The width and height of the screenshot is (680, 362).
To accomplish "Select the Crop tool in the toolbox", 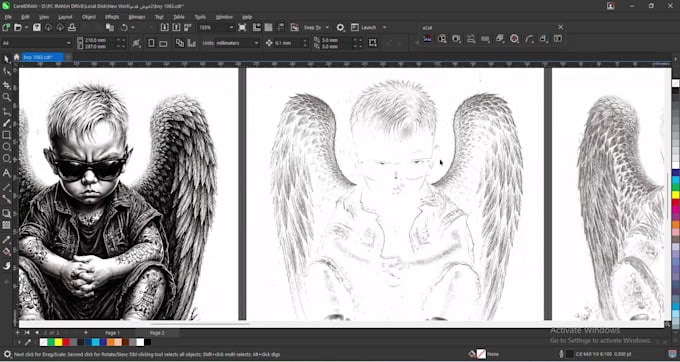I will [7, 85].
